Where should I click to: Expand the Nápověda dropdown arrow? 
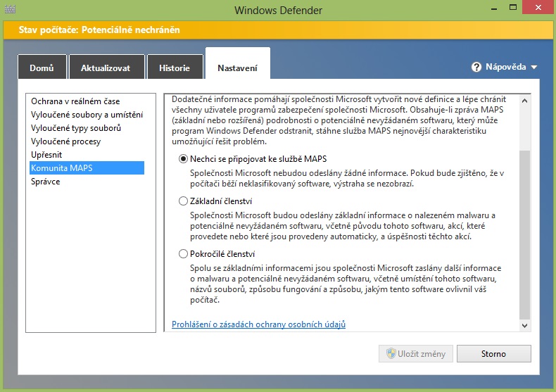(534, 67)
